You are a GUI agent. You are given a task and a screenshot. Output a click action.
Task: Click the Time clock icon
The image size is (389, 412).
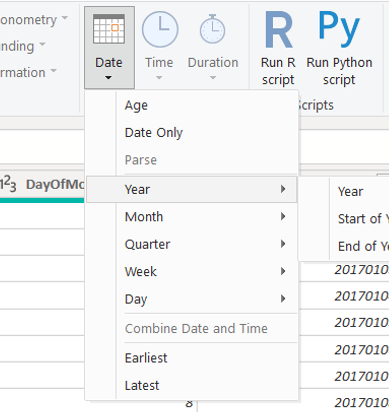tap(160, 29)
